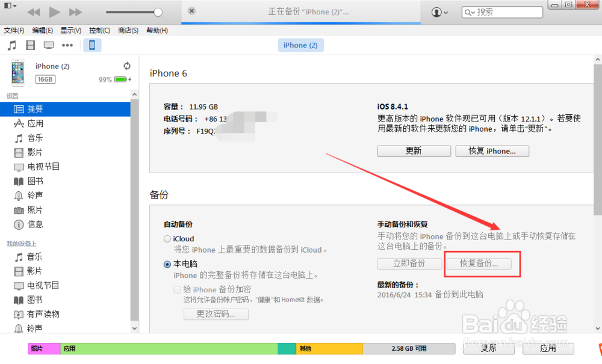Click the 16GB capacity label
The image size is (602, 364).
point(45,79)
